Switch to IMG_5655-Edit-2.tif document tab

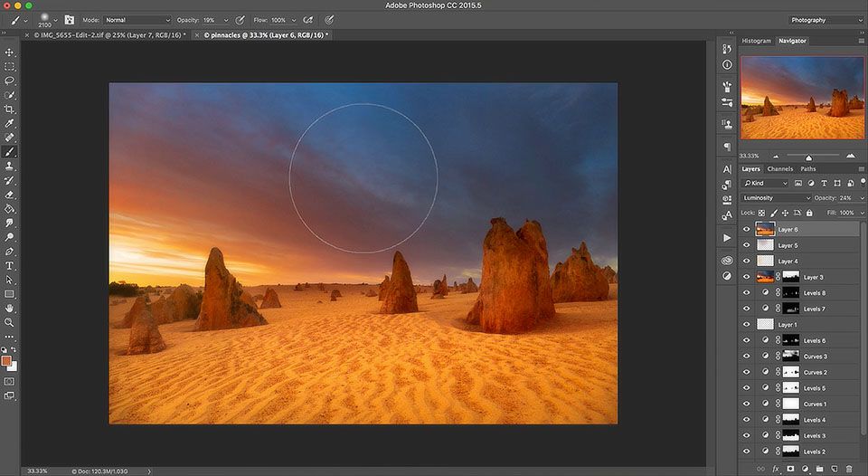pos(110,35)
